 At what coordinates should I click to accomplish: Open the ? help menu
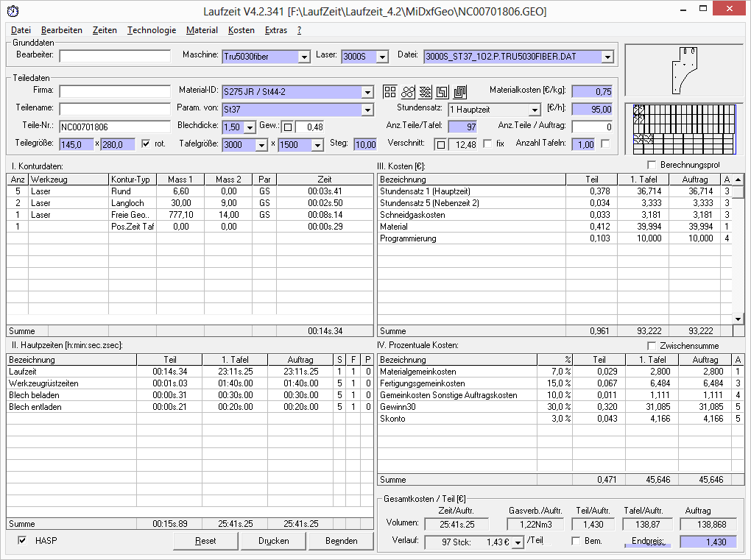pyautogui.click(x=300, y=30)
